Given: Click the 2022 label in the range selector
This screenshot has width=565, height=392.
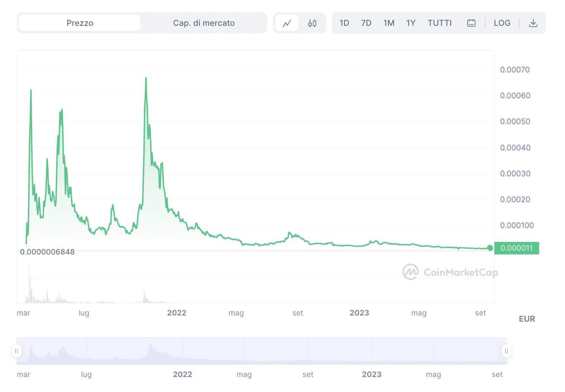Looking at the screenshot, I should [x=183, y=374].
